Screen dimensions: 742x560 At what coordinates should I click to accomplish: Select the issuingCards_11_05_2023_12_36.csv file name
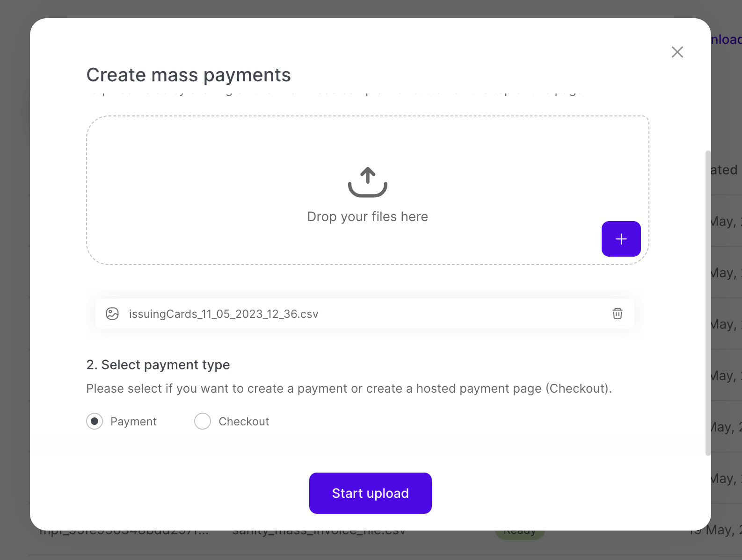[224, 314]
